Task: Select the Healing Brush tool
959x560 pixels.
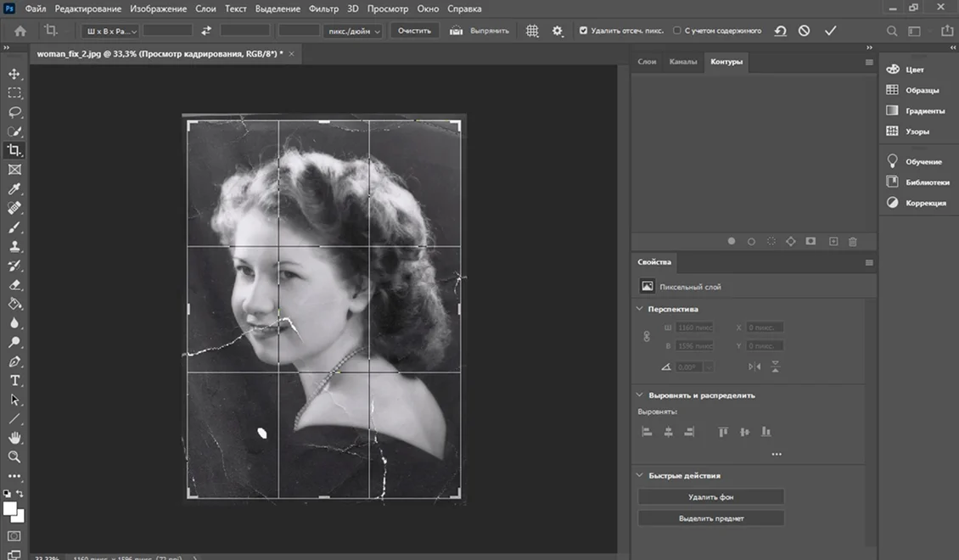Action: pyautogui.click(x=14, y=208)
